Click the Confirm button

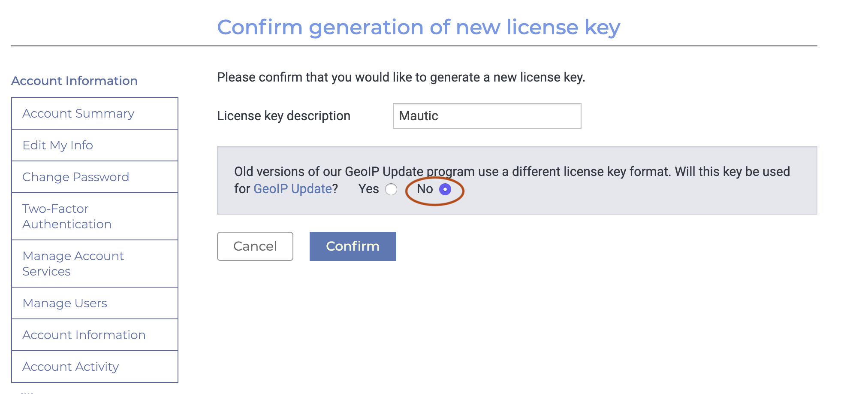[x=353, y=246]
